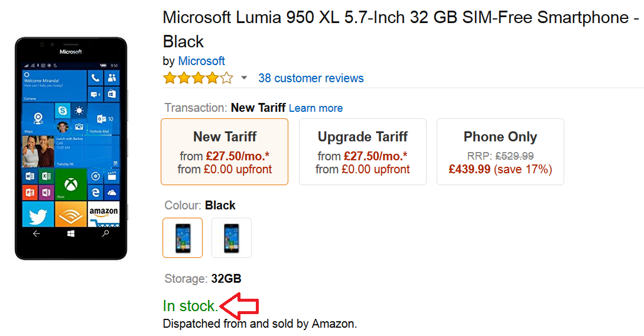Select the second colour swatch thumbnail
Viewport: 644px width, 336px height.
(x=232, y=238)
